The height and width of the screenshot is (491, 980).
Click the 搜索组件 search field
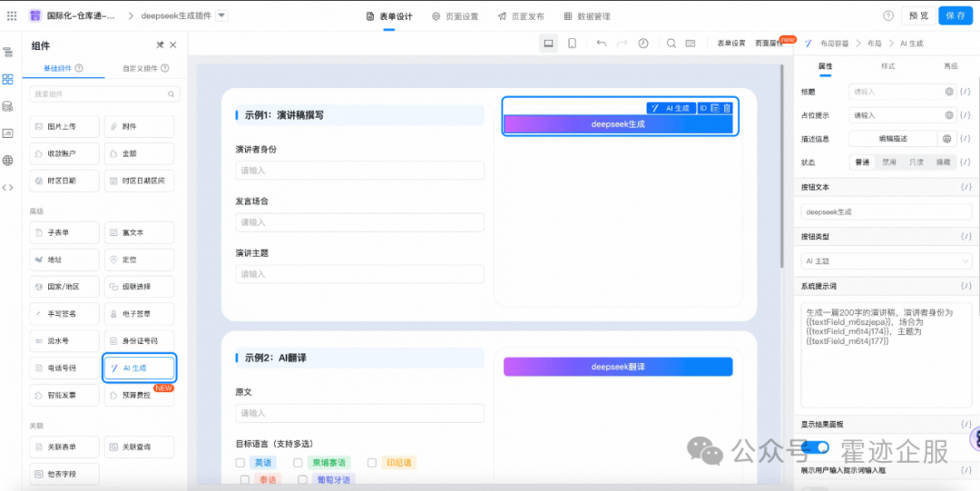coord(104,93)
